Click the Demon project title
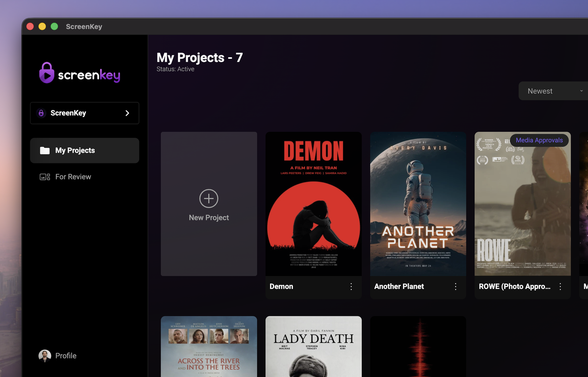588x377 pixels. point(281,286)
